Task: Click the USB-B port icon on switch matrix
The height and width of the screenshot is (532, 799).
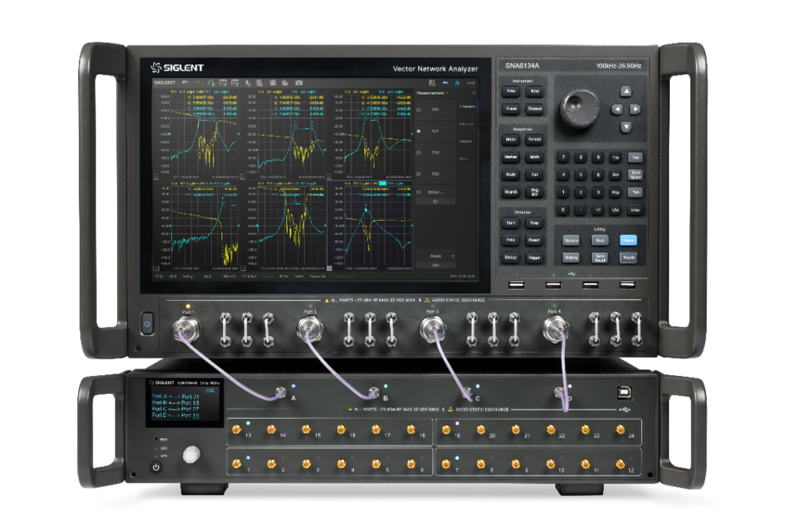Action: click(623, 392)
